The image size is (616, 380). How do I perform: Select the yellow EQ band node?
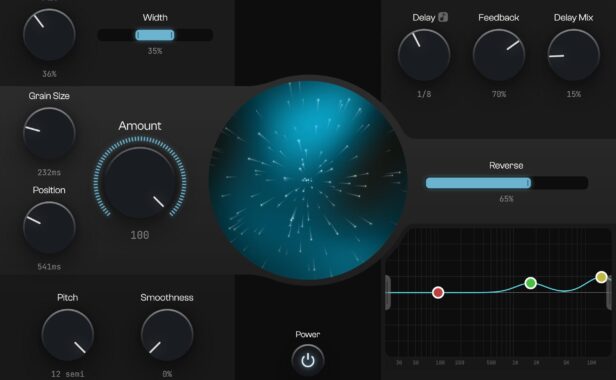tap(601, 277)
